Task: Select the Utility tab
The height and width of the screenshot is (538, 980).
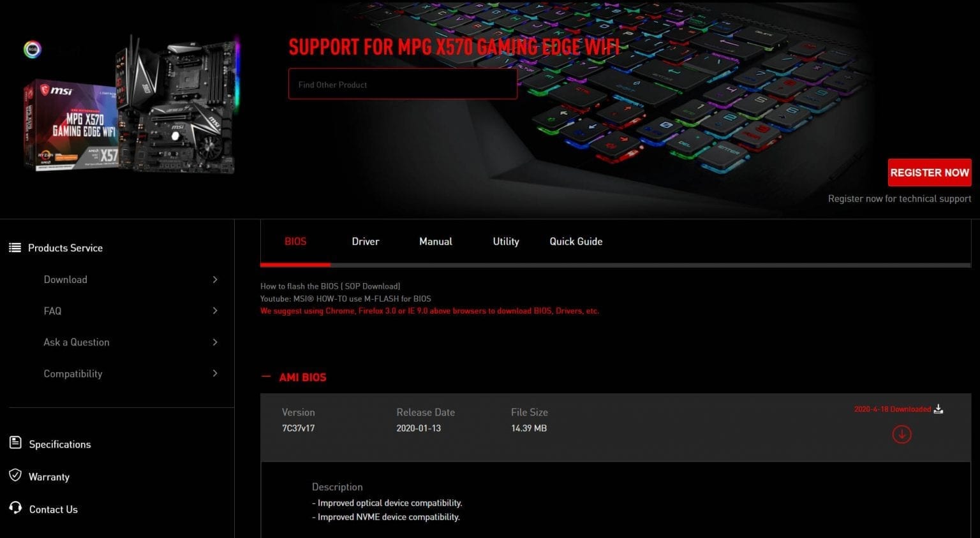Action: (506, 242)
